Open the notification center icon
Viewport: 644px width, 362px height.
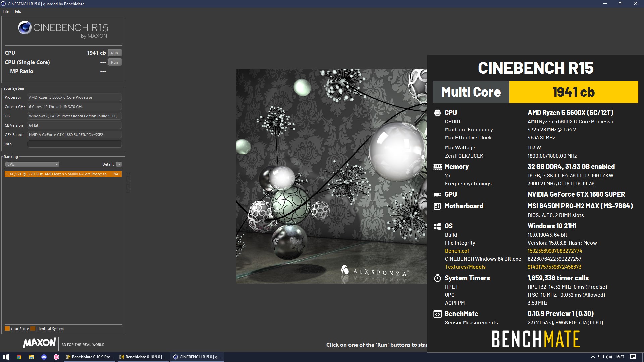point(633,357)
